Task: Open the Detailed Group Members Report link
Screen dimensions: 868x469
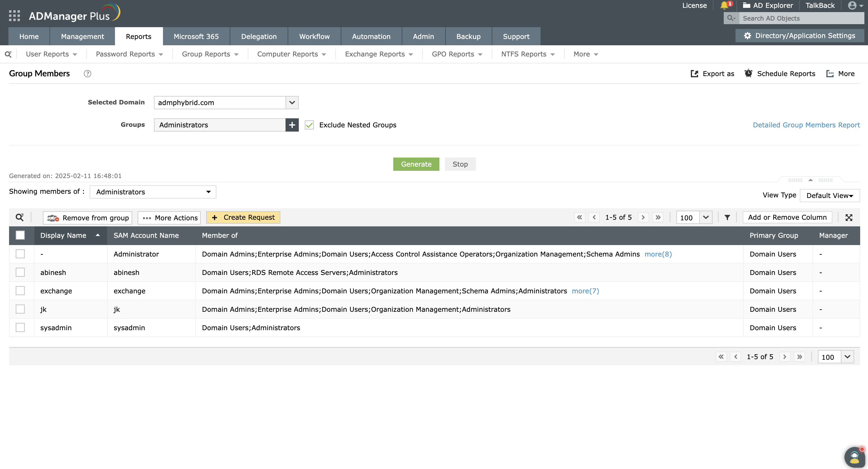Action: (x=806, y=125)
